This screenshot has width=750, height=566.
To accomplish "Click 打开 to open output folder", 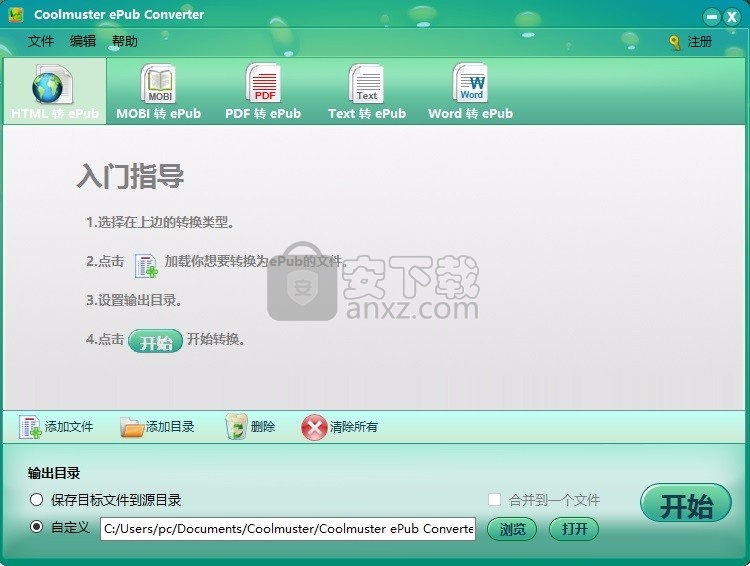I will tap(574, 529).
